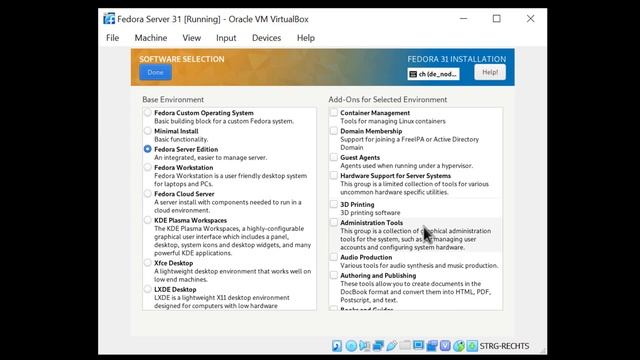This screenshot has width=640, height=360.
Task: Click the hard disk activity icon in status bar
Action: 337,346
